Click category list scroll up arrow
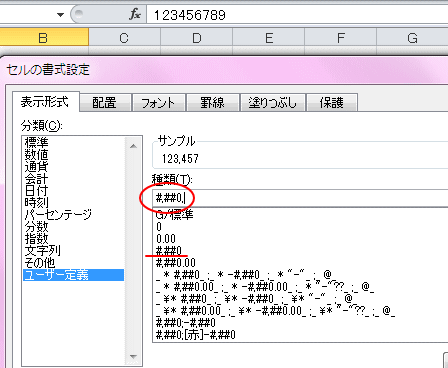The height and width of the screenshot is (368, 448). pyautogui.click(x=133, y=146)
